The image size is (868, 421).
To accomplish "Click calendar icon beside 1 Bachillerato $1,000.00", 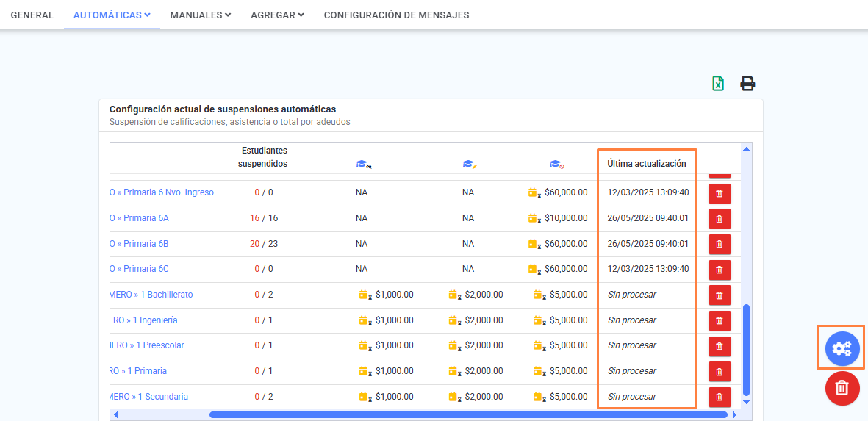I will pos(365,295).
